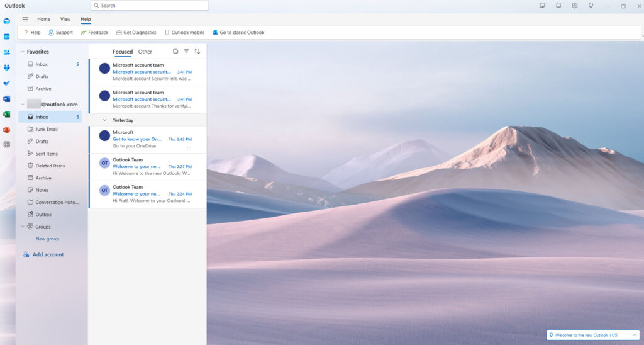
Task: Click the select messages icon
Action: pyautogui.click(x=175, y=52)
